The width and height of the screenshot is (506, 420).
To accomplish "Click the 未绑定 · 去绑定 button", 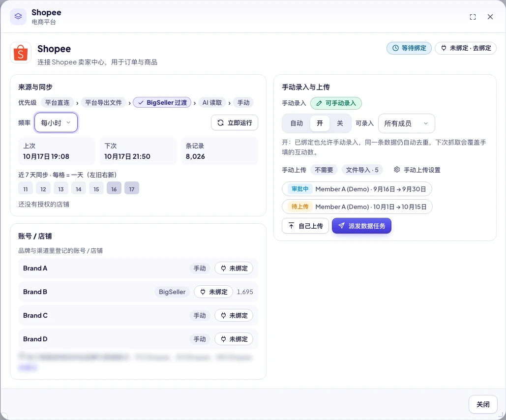I will pos(465,48).
